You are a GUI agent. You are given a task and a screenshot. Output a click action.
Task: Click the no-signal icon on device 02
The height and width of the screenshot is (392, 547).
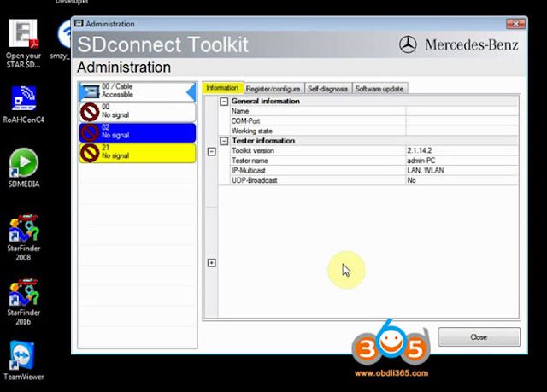pyautogui.click(x=90, y=132)
